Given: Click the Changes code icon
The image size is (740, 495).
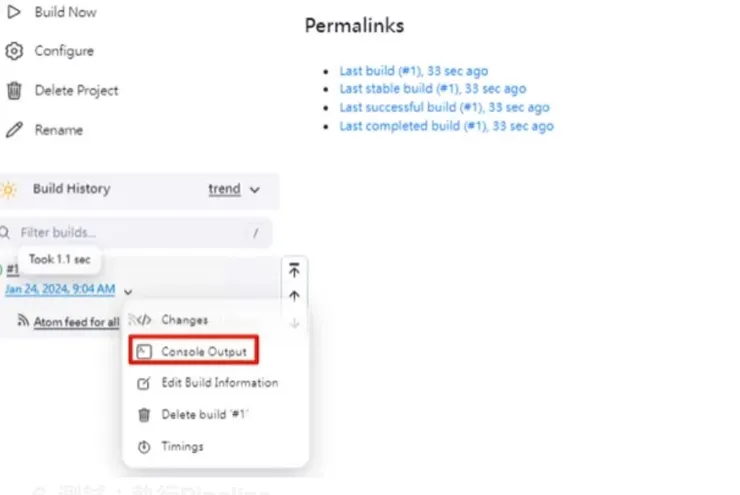Looking at the screenshot, I should coord(144,320).
